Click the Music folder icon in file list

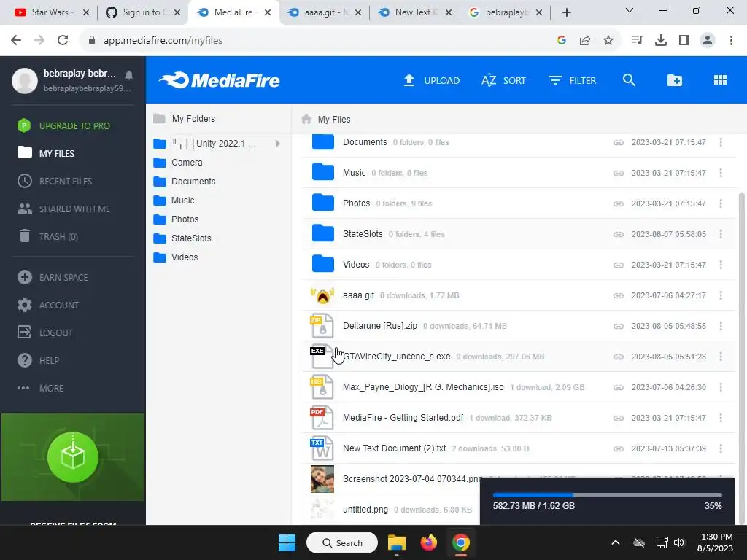point(322,172)
